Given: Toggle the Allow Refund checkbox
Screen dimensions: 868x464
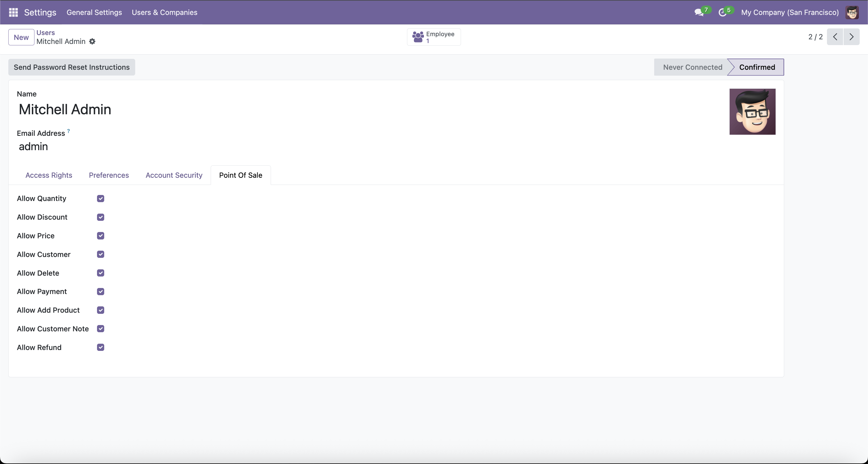Looking at the screenshot, I should (x=100, y=347).
